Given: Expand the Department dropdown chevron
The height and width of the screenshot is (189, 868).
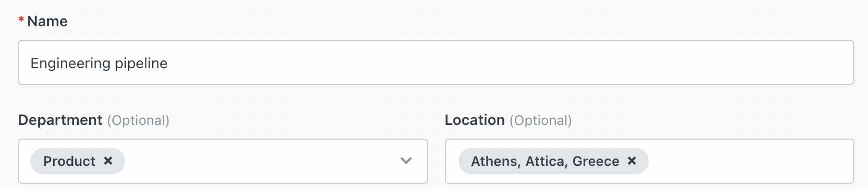Looking at the screenshot, I should coord(406,161).
